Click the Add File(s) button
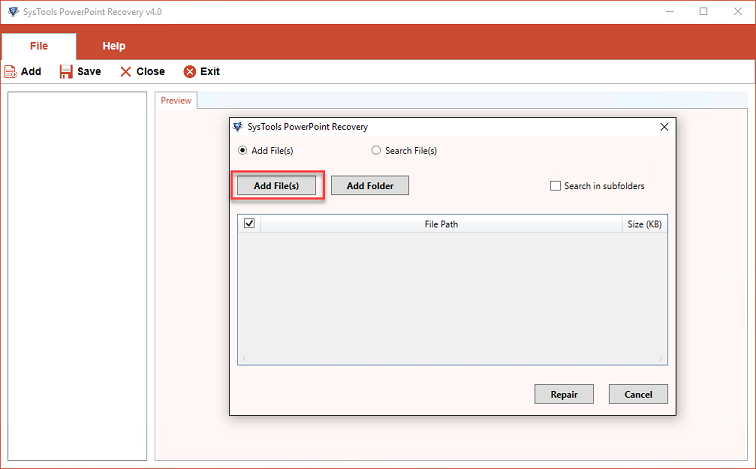 coord(276,186)
